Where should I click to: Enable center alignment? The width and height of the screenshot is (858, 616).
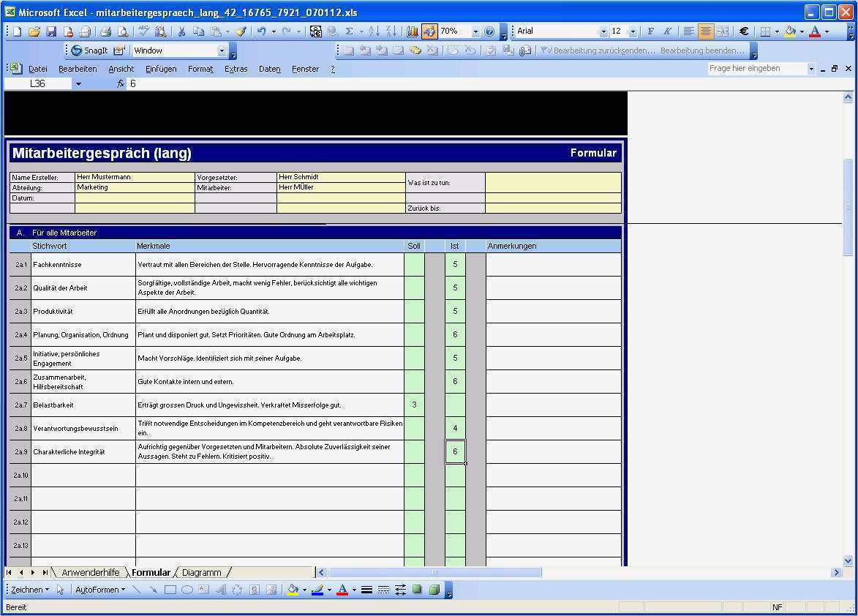click(706, 31)
